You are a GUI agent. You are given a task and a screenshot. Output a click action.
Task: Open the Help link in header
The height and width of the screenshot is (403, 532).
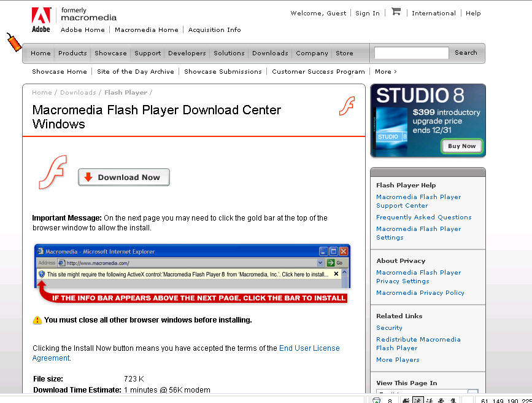click(473, 14)
